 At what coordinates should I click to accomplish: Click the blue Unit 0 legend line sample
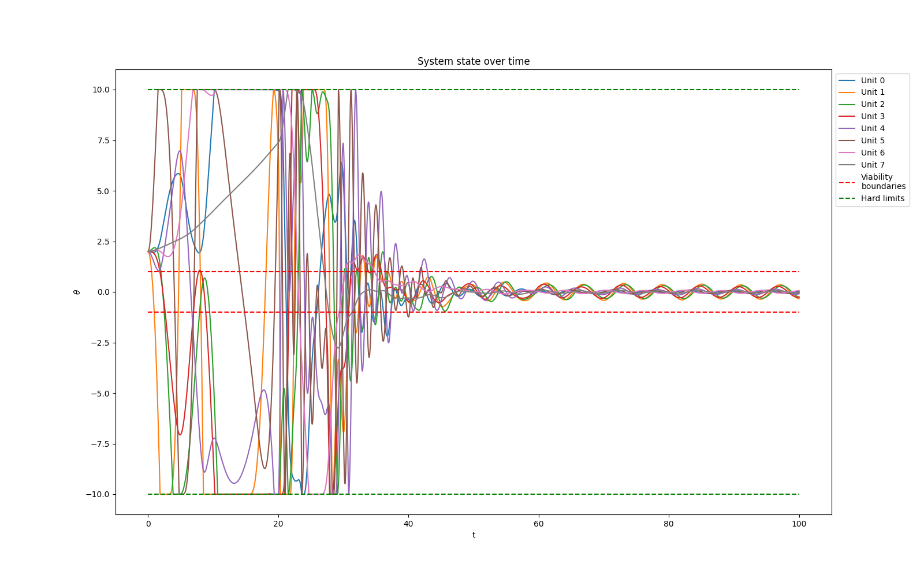tap(847, 80)
